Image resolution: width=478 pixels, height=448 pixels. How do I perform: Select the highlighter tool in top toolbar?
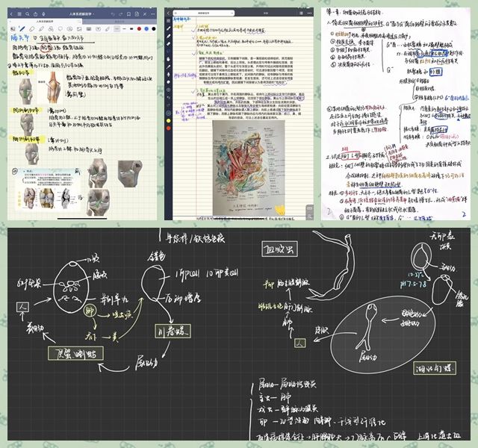point(41,28)
